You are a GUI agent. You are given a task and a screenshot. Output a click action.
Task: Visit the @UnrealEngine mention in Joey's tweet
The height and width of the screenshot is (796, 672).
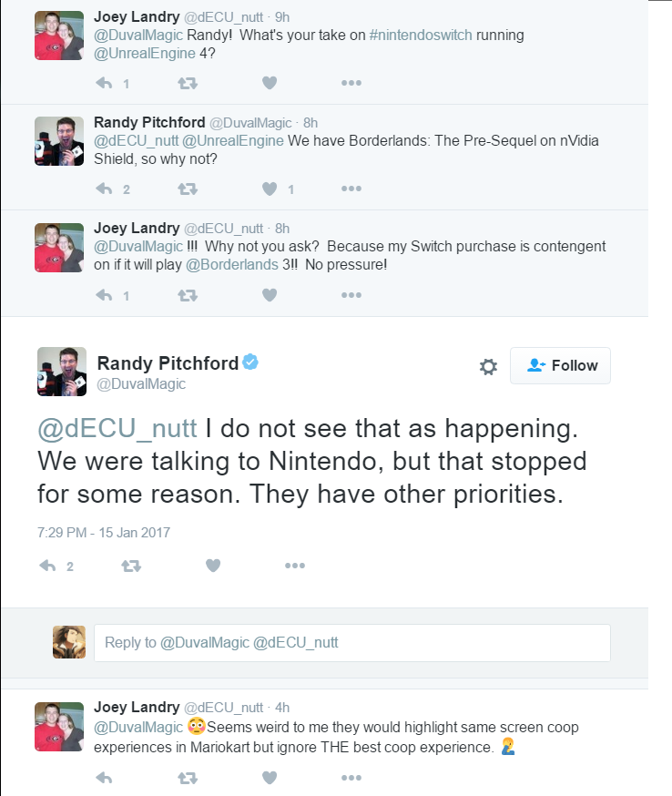coord(145,54)
